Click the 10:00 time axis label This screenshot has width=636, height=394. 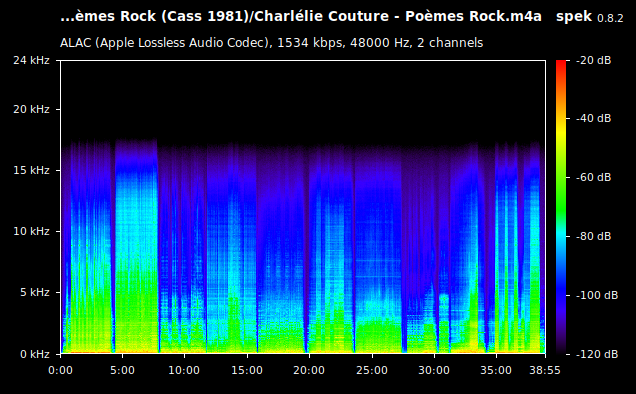pyautogui.click(x=184, y=370)
